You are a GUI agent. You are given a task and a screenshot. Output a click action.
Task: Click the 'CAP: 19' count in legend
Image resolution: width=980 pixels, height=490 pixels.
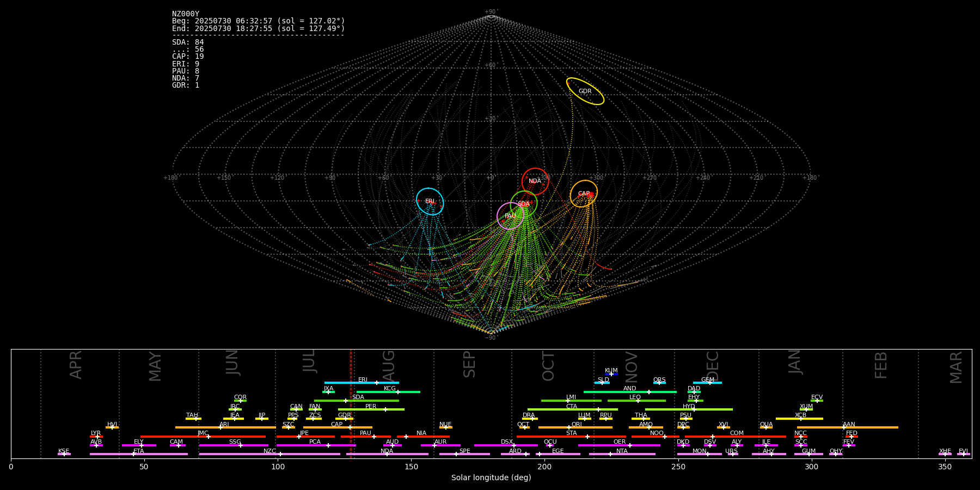pos(188,57)
